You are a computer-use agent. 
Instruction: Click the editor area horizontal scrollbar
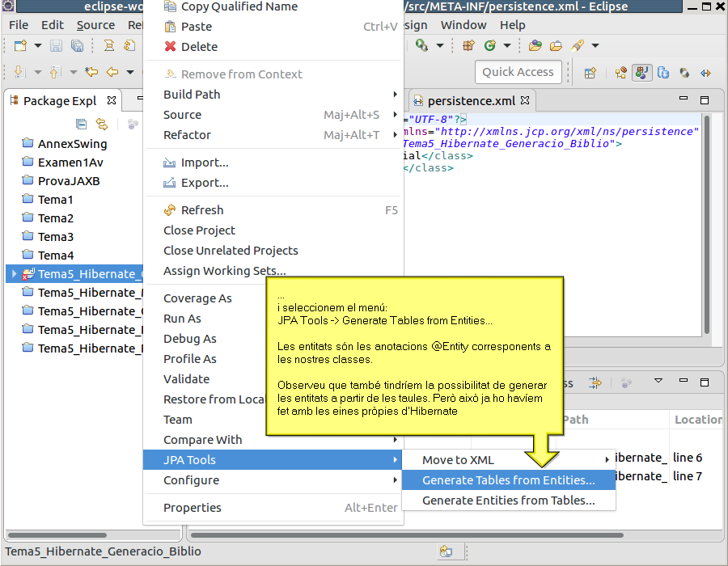point(408,535)
